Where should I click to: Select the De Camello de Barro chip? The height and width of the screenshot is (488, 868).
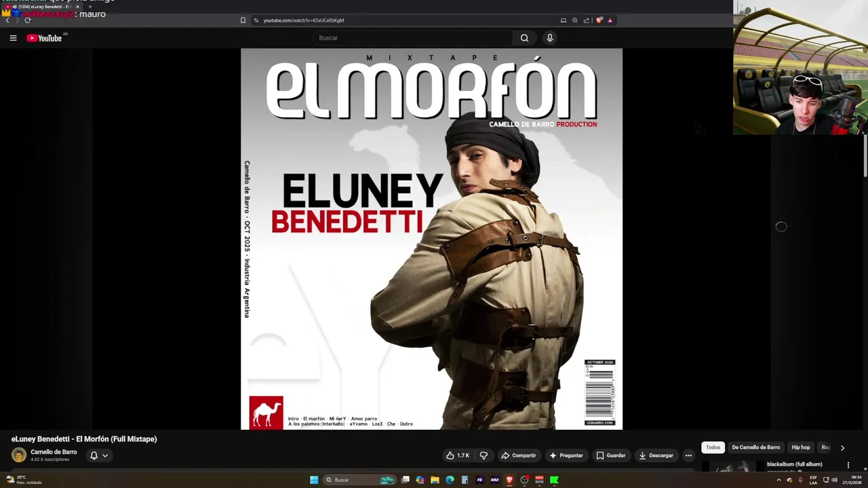click(755, 447)
